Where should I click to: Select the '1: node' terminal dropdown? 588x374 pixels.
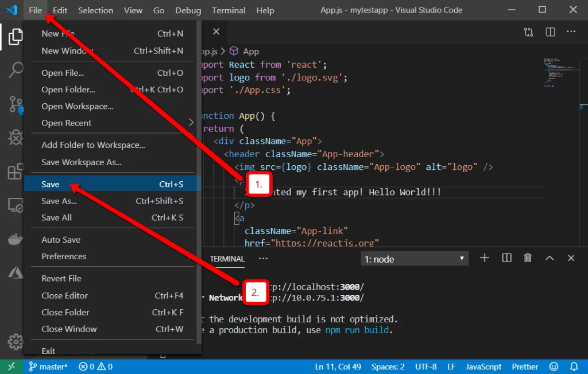pyautogui.click(x=415, y=259)
